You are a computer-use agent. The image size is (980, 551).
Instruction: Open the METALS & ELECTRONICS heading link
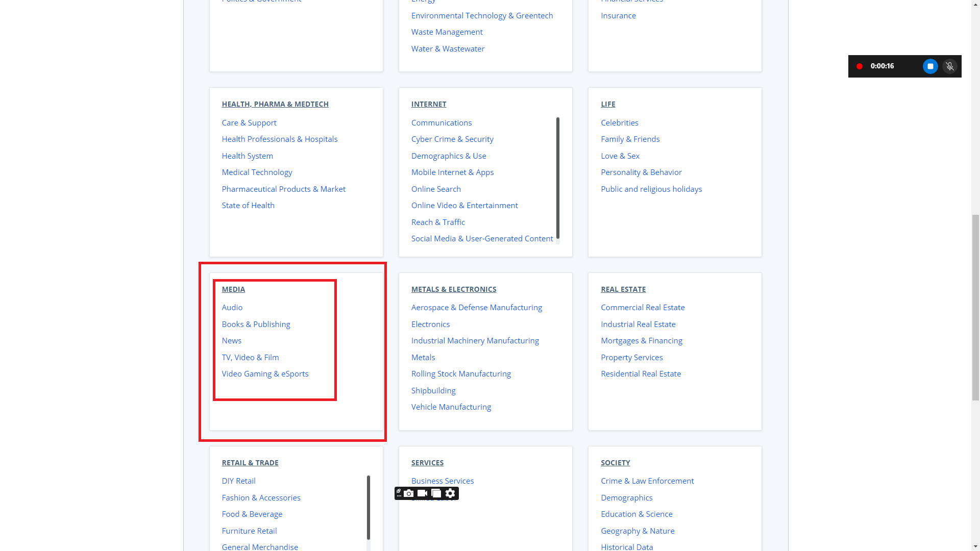tap(453, 289)
